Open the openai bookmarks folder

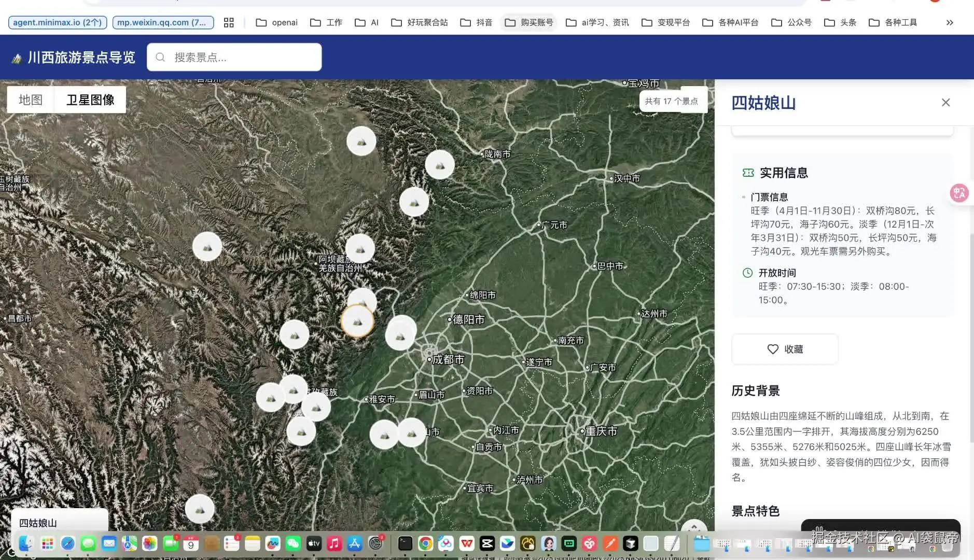point(277,22)
